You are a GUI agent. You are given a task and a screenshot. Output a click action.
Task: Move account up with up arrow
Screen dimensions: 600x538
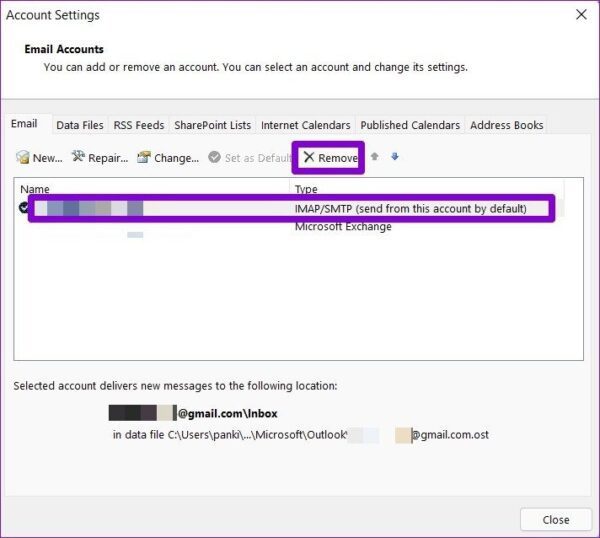(375, 157)
